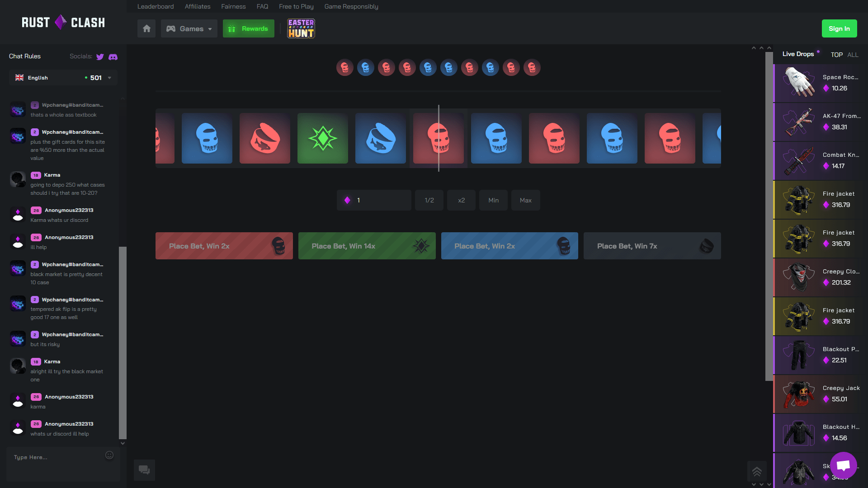Image resolution: width=868 pixels, height=488 pixels.
Task: Switch Live Drops to the ALL tab
Action: point(853,55)
